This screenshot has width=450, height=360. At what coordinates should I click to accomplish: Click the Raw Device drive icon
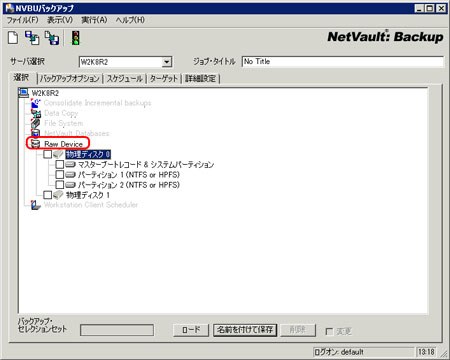[35, 144]
